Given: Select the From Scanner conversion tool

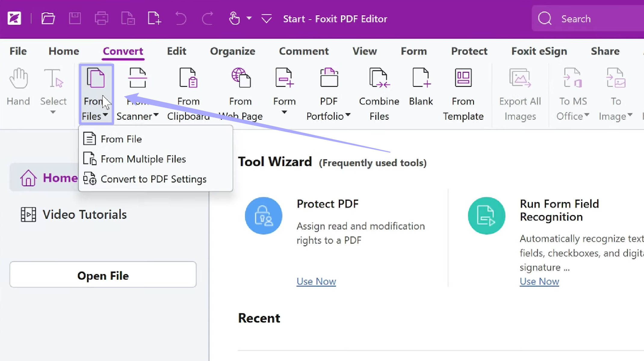Looking at the screenshot, I should click(138, 90).
